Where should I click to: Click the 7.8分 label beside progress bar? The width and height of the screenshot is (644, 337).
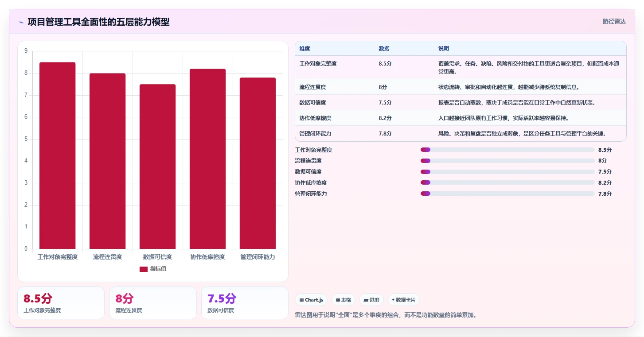tap(605, 194)
